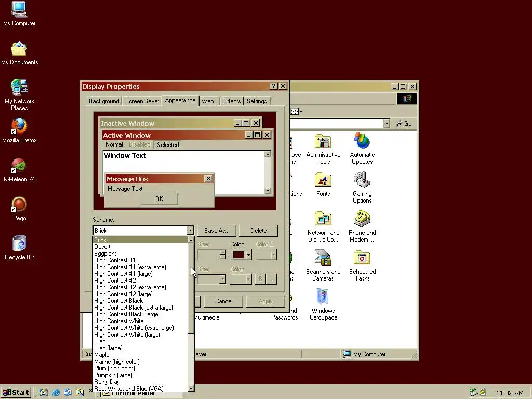
Task: Launch Outlook Express from quick launch
Action: click(68, 393)
